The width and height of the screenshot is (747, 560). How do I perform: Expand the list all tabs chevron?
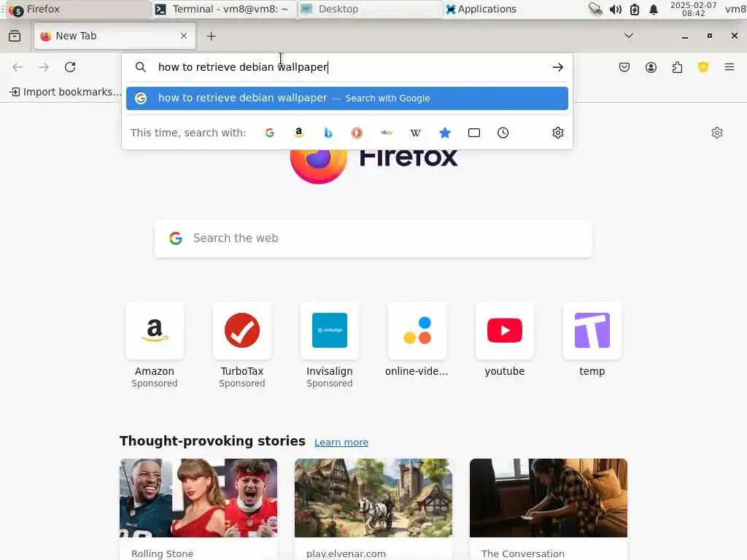(629, 36)
